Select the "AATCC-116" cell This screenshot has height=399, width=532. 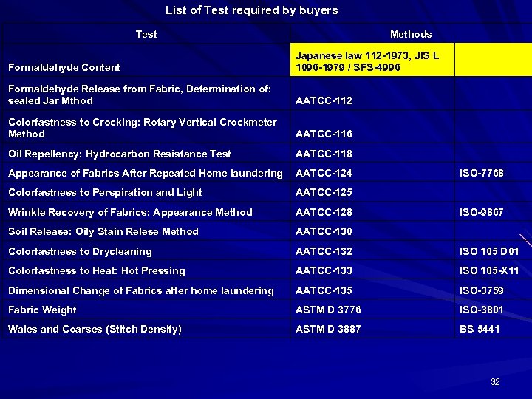[324, 134]
